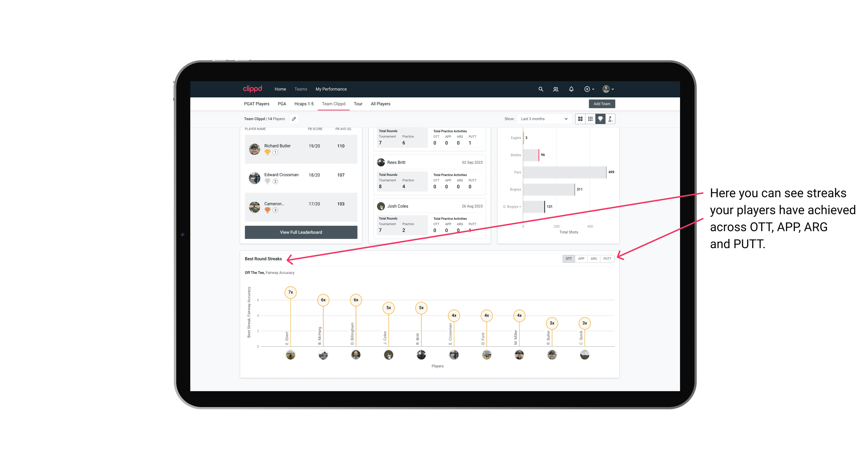This screenshot has height=467, width=868.
Task: Click the 'View Full Leaderboard' button
Action: click(x=301, y=232)
